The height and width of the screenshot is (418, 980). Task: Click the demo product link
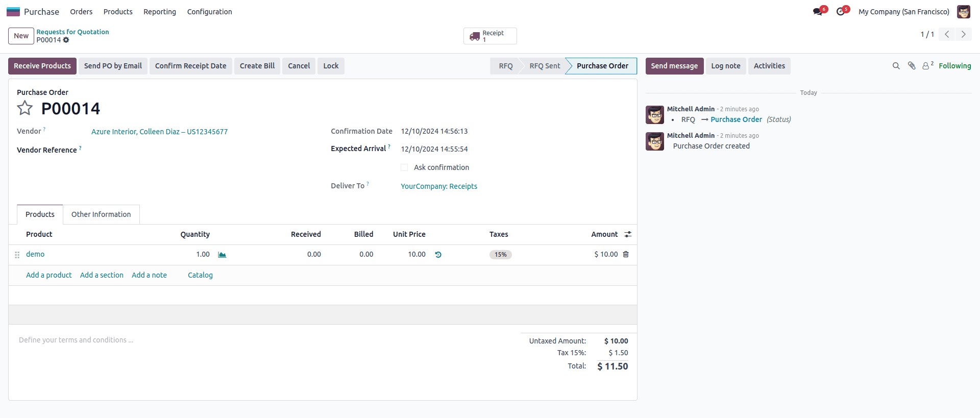click(35, 254)
